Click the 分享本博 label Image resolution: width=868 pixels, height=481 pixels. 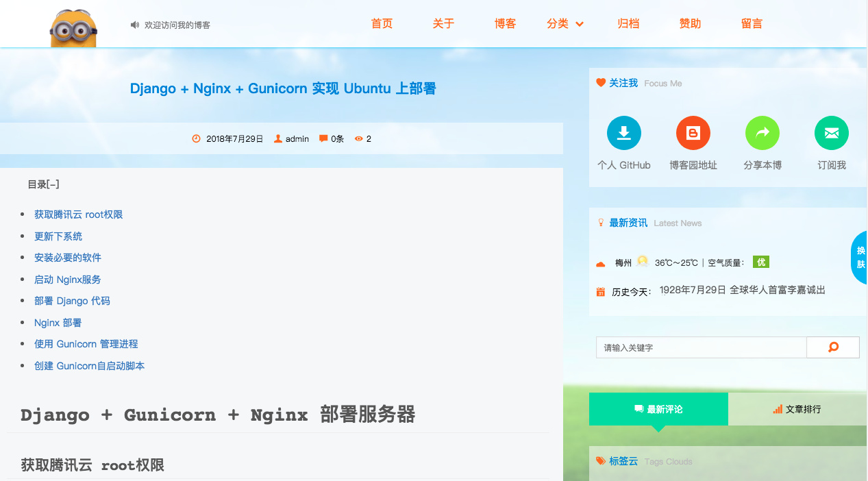[x=762, y=165]
